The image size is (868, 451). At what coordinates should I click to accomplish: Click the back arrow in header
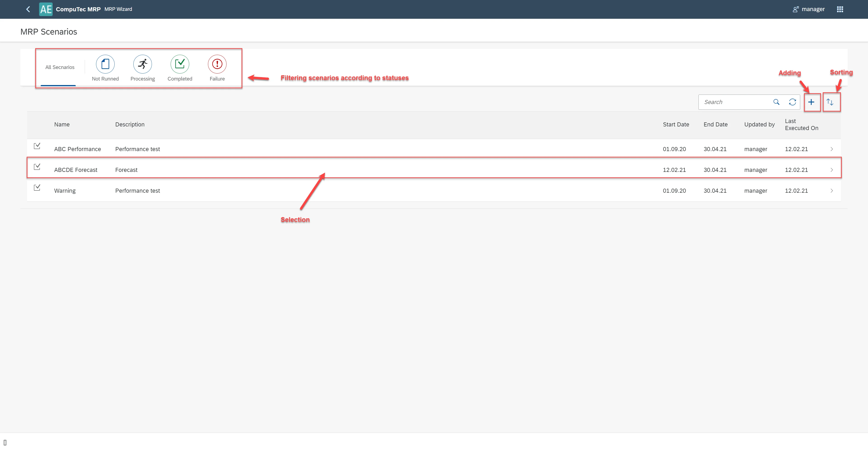28,9
